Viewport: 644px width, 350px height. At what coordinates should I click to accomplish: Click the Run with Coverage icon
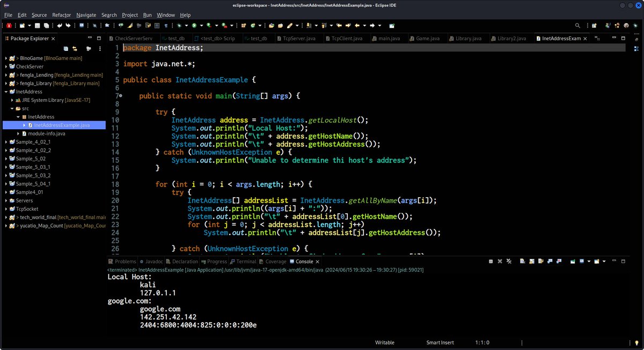point(209,25)
